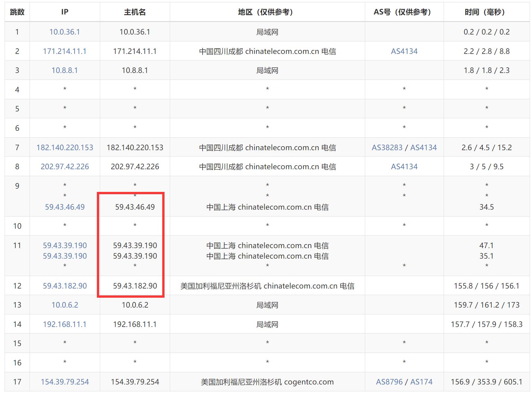532x393 pixels.
Task: Select time cell 1.8 / 1.8 / 2.3
Action: pyautogui.click(x=486, y=70)
